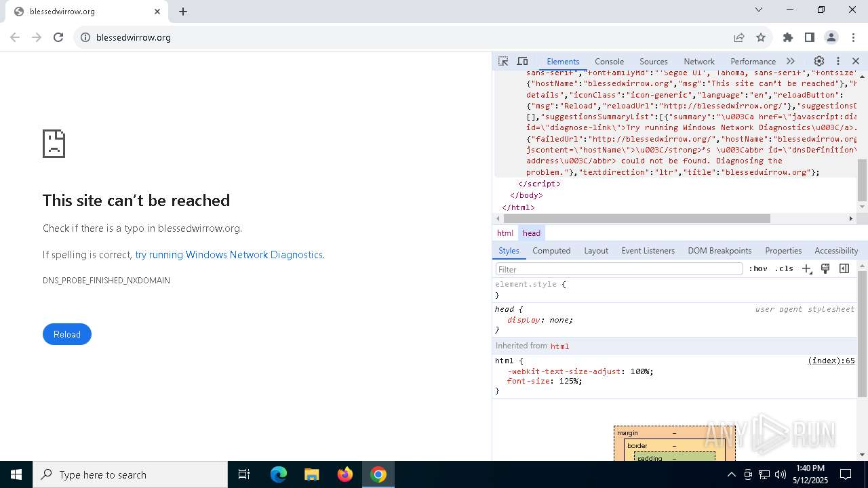The height and width of the screenshot is (488, 868).
Task: Reload the page via toolbar refresh icon
Action: pyautogui.click(x=58, y=37)
